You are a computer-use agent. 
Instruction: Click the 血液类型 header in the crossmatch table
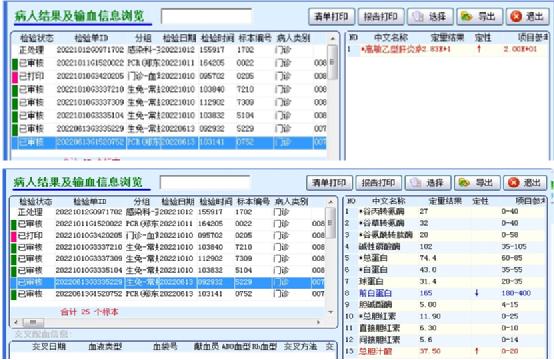click(x=105, y=347)
